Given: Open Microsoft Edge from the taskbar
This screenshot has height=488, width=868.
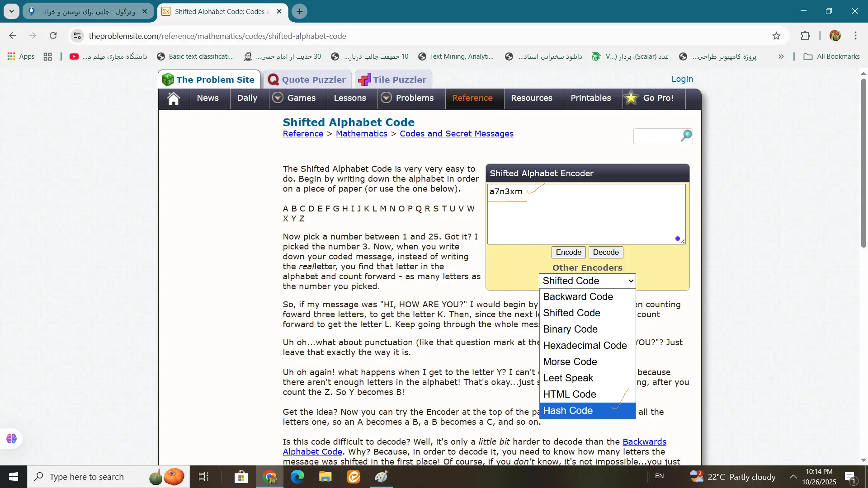Looking at the screenshot, I should coord(297,477).
